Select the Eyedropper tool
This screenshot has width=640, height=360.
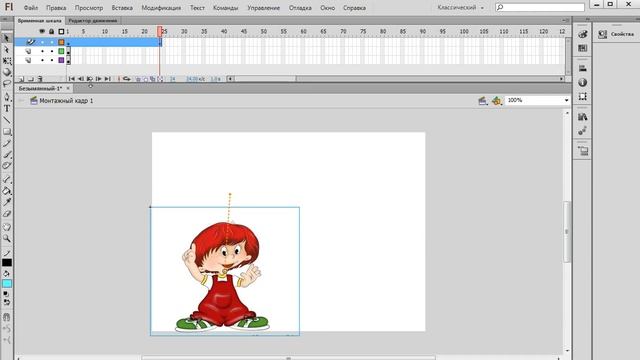coord(7,202)
